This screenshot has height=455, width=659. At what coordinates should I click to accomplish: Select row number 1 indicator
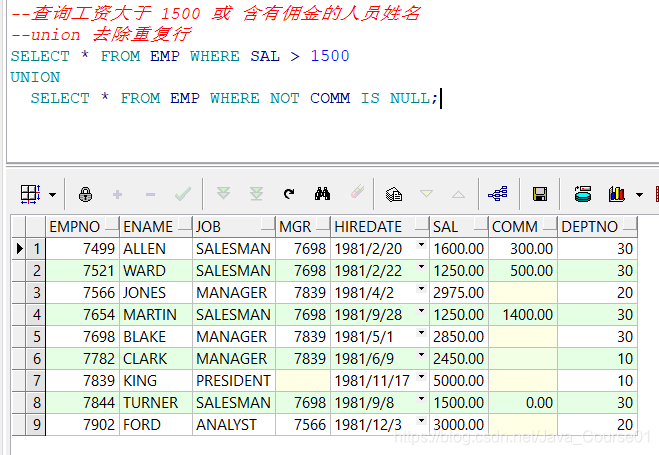click(x=36, y=249)
